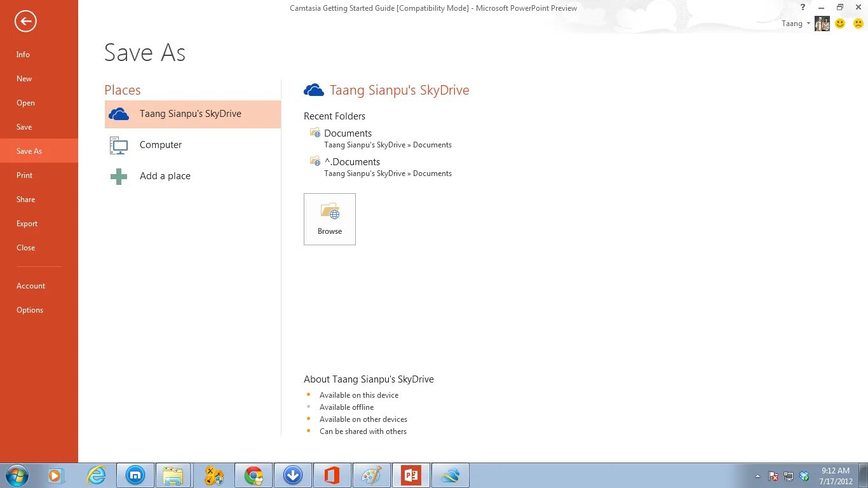
Task: Click the green plus Add a place icon
Action: [x=119, y=177]
